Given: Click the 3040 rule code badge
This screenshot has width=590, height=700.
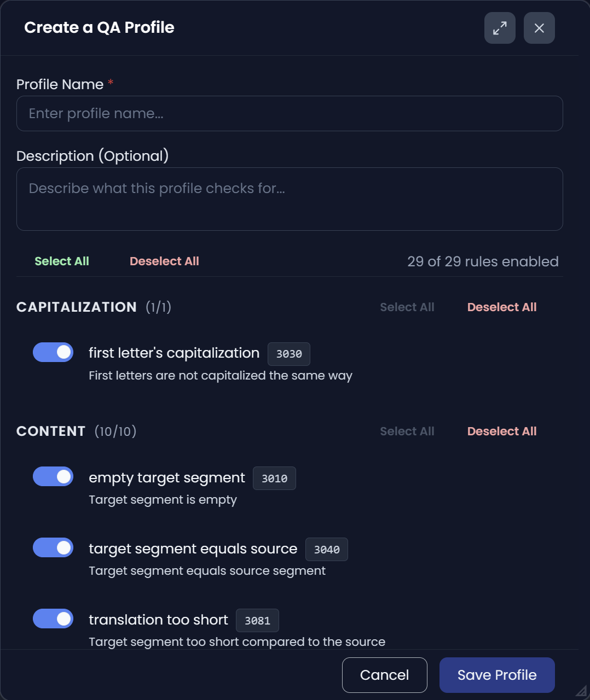Looking at the screenshot, I should click(x=326, y=549).
